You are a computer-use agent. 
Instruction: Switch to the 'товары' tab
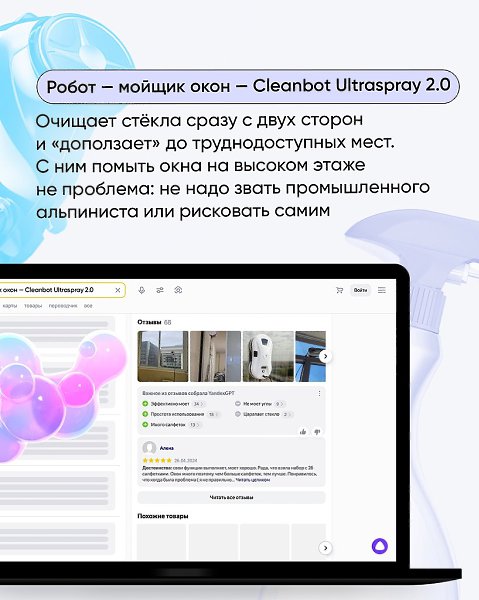pos(33,306)
